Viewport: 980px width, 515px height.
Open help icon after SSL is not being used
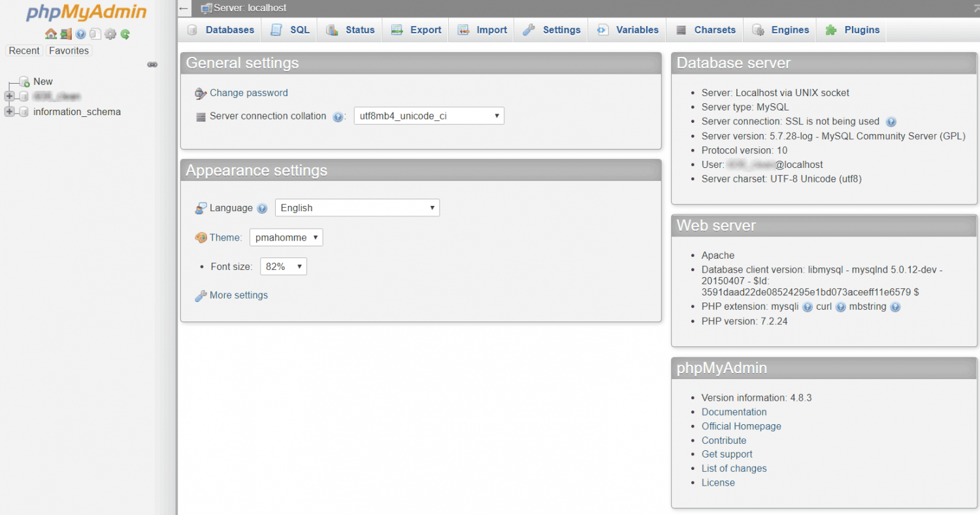pos(891,122)
